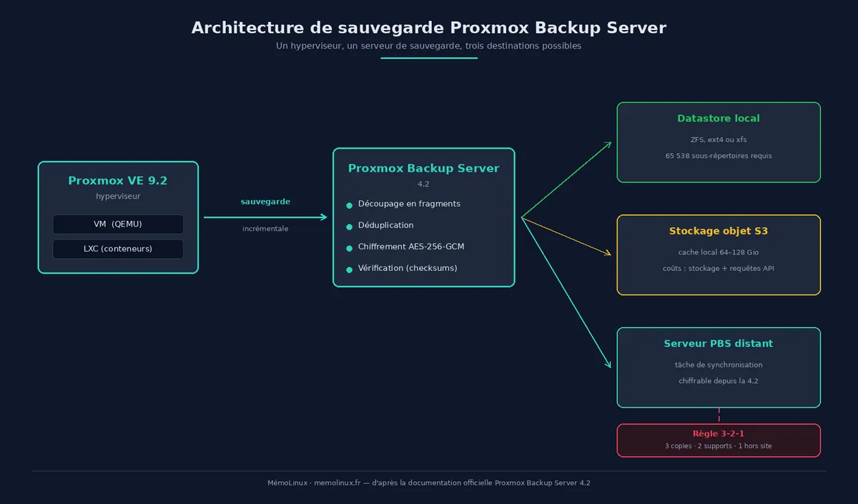Screen dimensions: 858x504
Task: Select the 'Vérification (checksums)' text
Action: pos(408,268)
